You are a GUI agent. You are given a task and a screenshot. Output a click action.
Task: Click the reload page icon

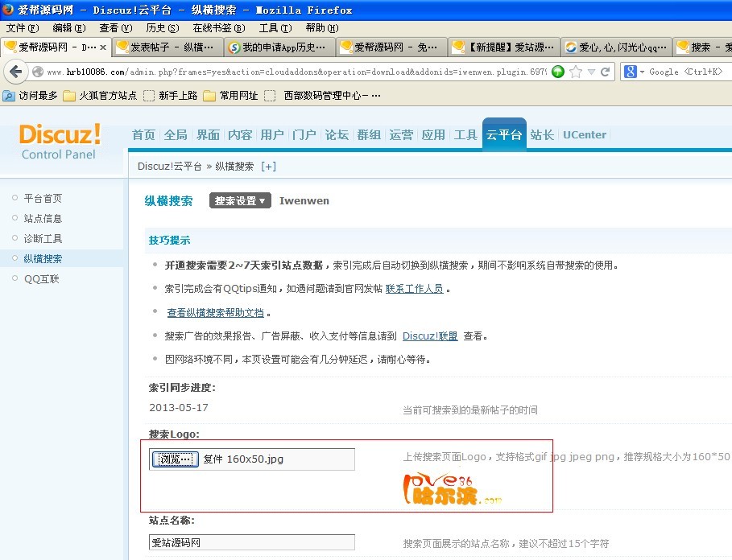[x=606, y=72]
